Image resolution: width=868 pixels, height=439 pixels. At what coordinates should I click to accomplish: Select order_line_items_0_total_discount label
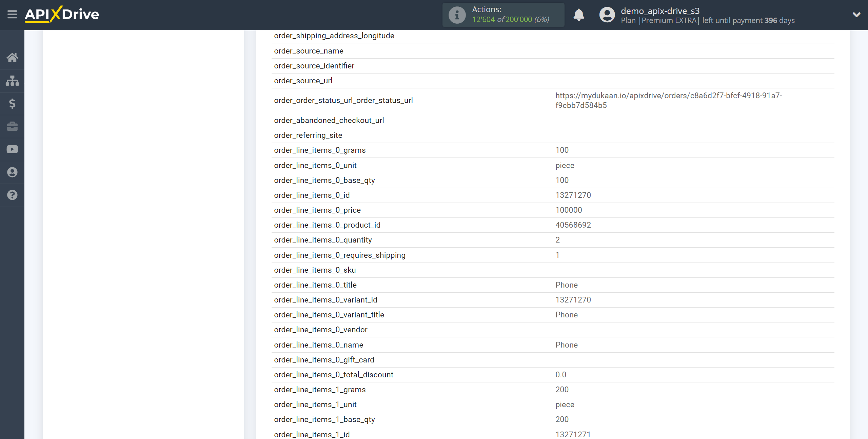pos(333,375)
